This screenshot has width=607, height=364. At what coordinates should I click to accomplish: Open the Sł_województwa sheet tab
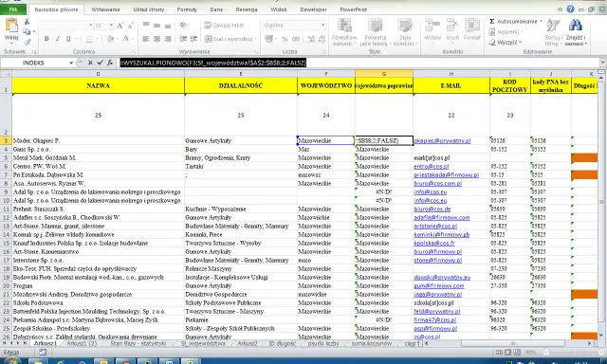203,343
